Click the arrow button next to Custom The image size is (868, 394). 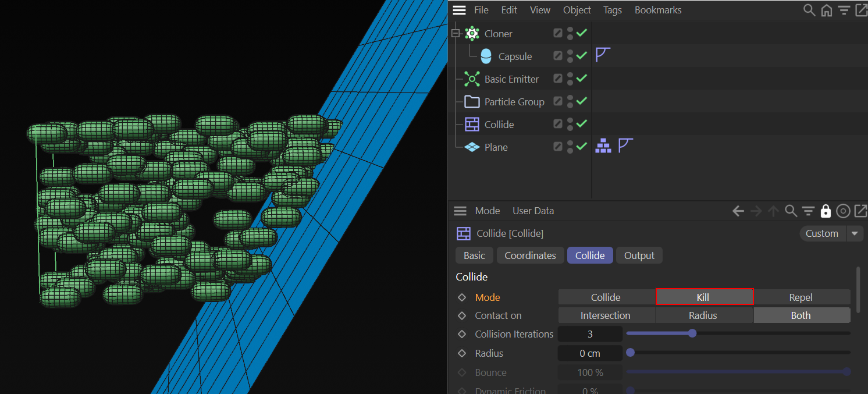[x=855, y=233]
